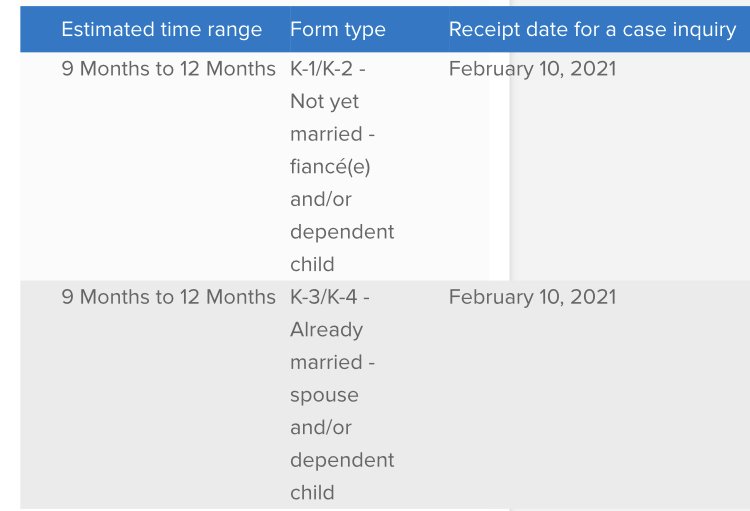The width and height of the screenshot is (750, 511).
Task: Click the Form type column header
Action: point(338,30)
